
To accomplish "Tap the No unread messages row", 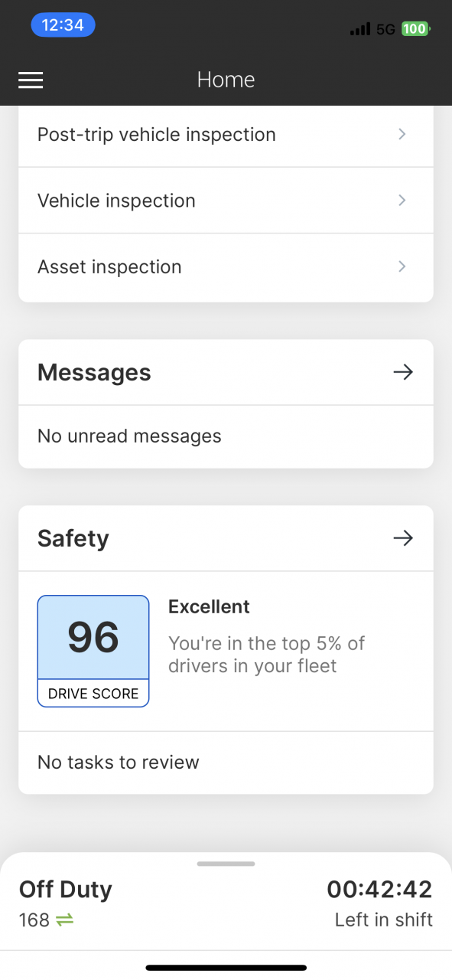I will pos(226,436).
